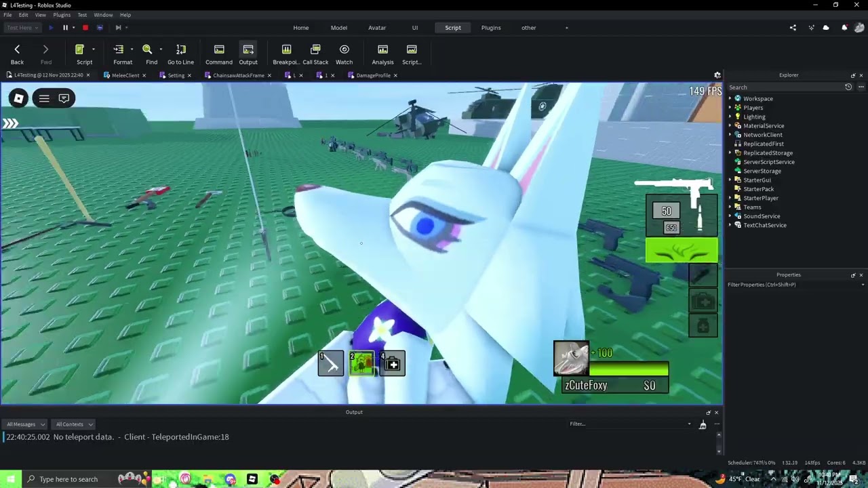
Task: Click the green grass ability icon in HUD
Action: (x=682, y=250)
